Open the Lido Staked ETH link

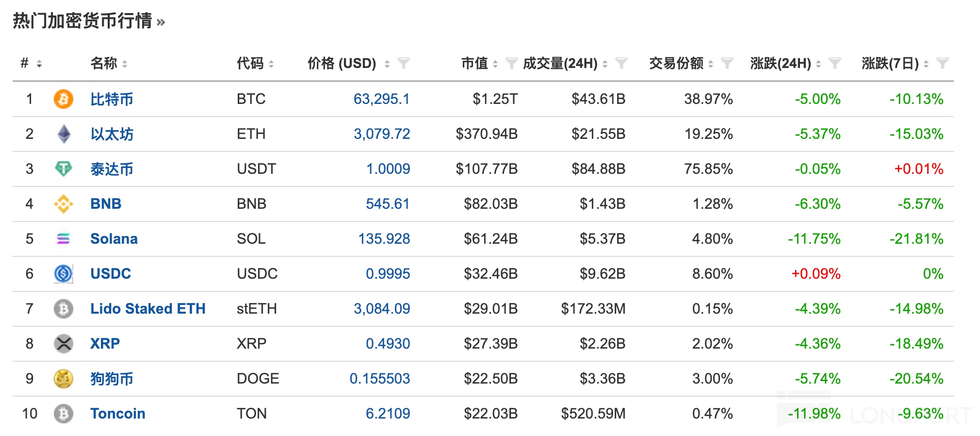pyautogui.click(x=147, y=309)
